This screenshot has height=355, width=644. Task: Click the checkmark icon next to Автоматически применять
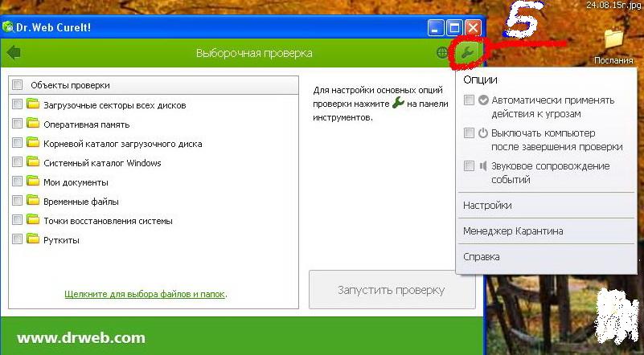tap(483, 100)
